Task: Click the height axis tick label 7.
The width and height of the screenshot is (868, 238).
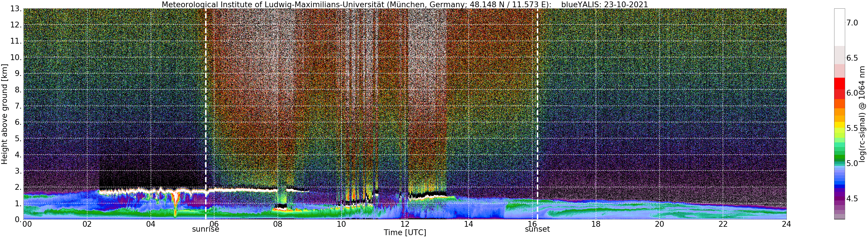Action: pos(18,106)
